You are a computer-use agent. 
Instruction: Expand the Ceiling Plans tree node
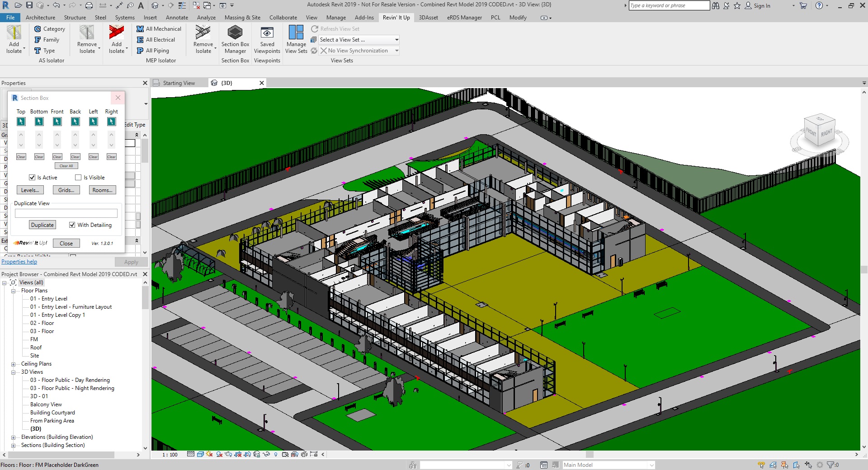point(13,364)
